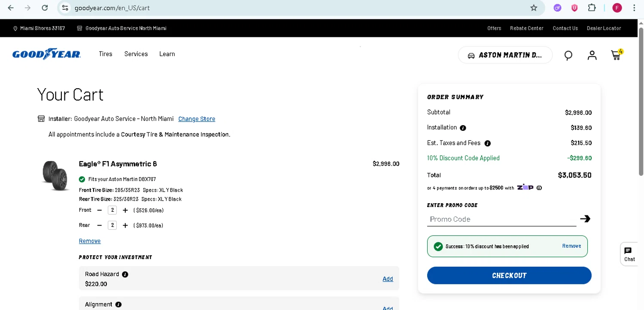The width and height of the screenshot is (644, 310).
Task: Submit promo code with arrow icon
Action: pos(585,219)
